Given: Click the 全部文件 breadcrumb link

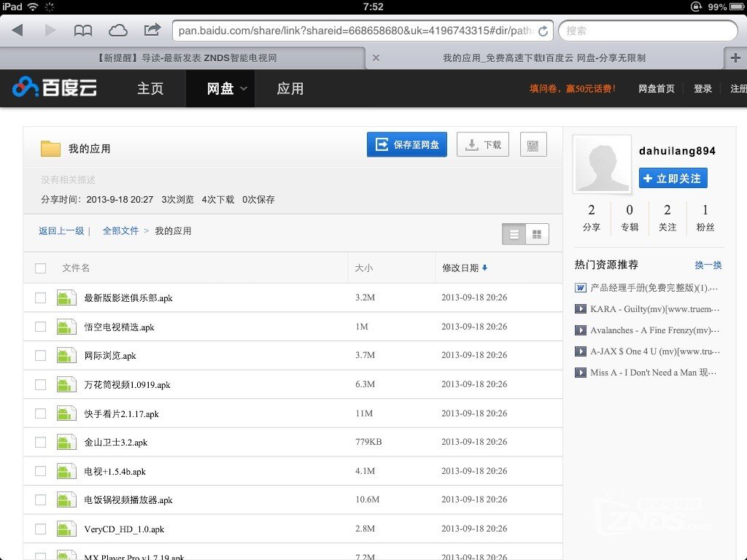Looking at the screenshot, I should point(120,231).
